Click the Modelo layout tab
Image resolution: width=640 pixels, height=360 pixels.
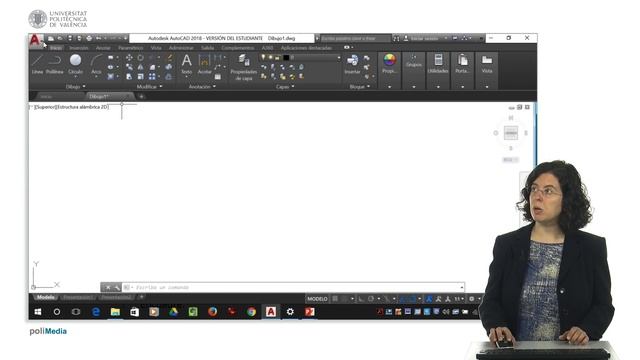click(x=45, y=297)
